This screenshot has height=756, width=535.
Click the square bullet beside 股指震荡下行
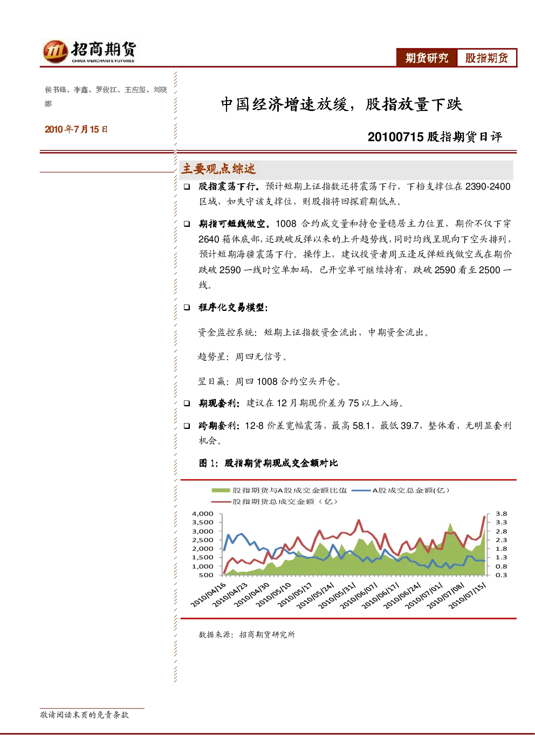(187, 186)
